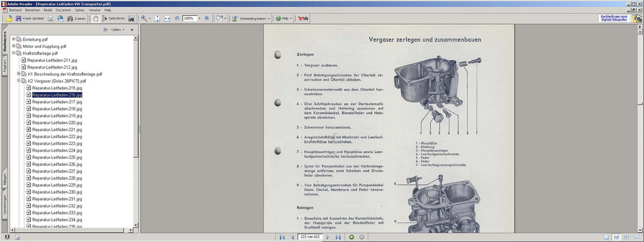Screen dimensions: 644x242
Task: Expand Motor und Kupplung.pdf bookmark
Action: (x=14, y=46)
